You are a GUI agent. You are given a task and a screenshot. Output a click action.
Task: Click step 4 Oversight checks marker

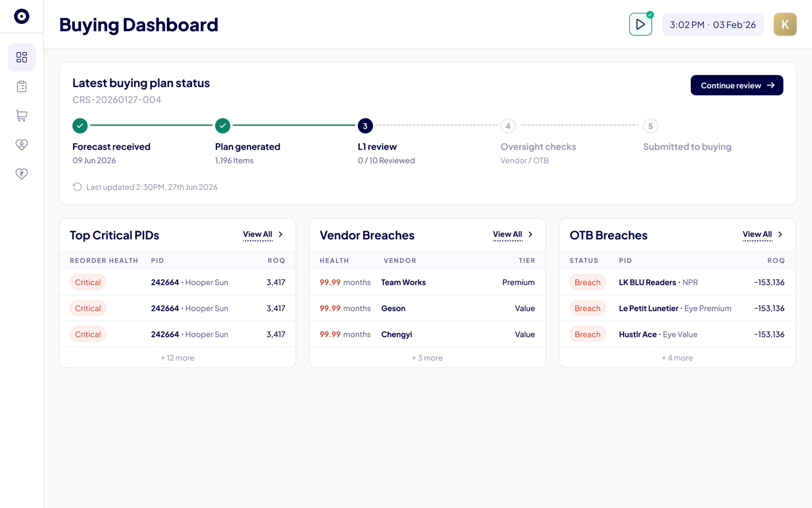click(x=508, y=125)
